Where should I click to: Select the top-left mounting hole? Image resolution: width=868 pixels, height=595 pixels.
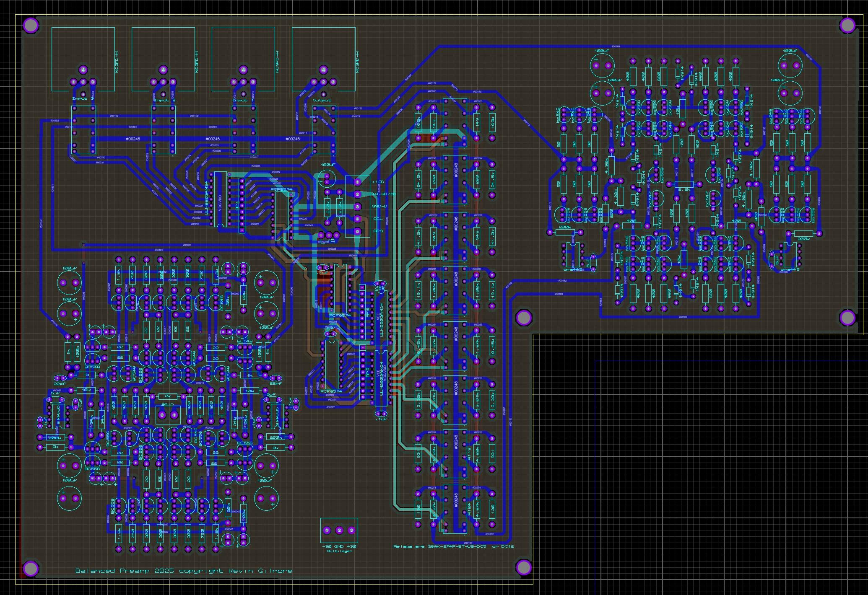[31, 26]
